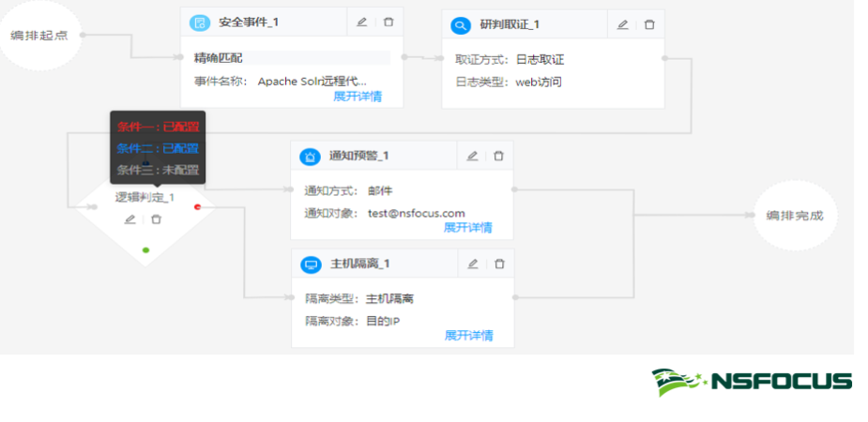
Task: Click the 研判取证_1 title text
Action: click(510, 25)
